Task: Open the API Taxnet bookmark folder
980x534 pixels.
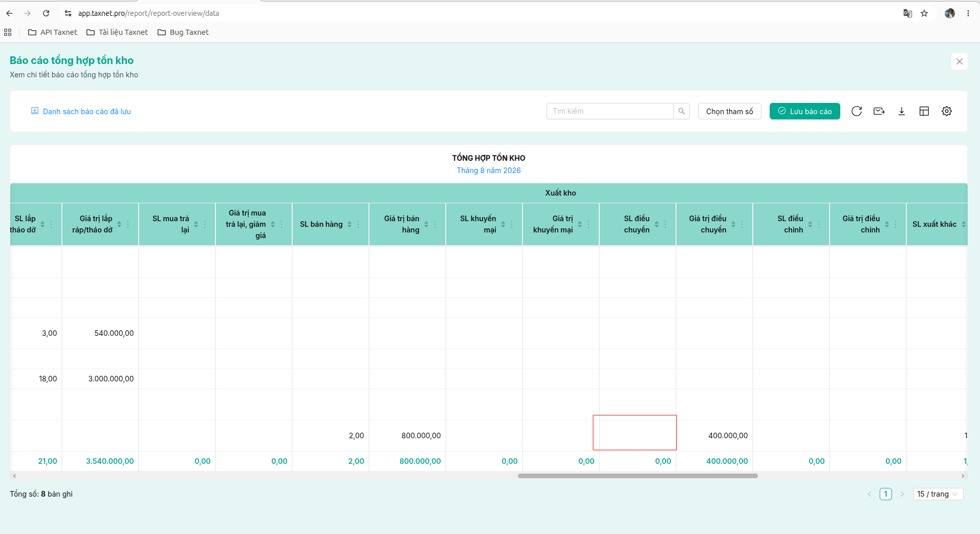Action: coord(53,32)
